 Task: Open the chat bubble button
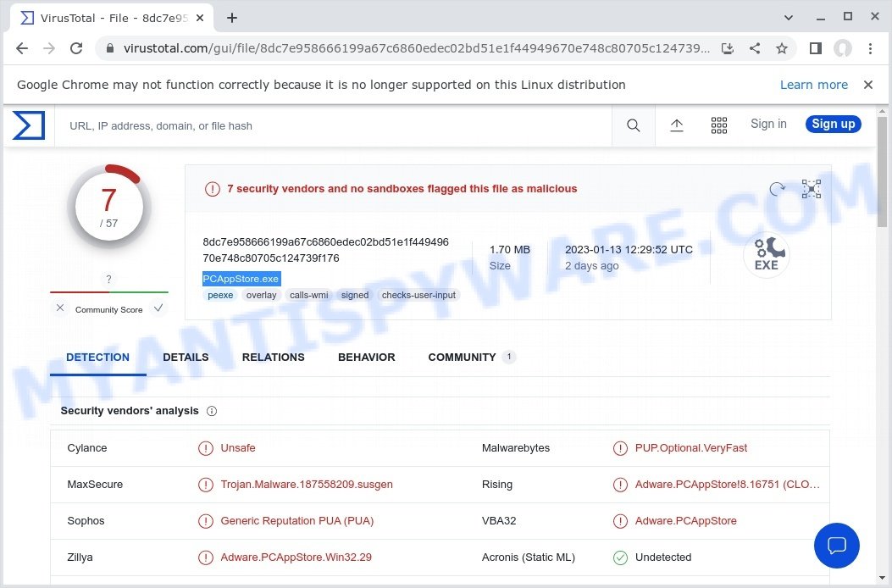click(836, 546)
